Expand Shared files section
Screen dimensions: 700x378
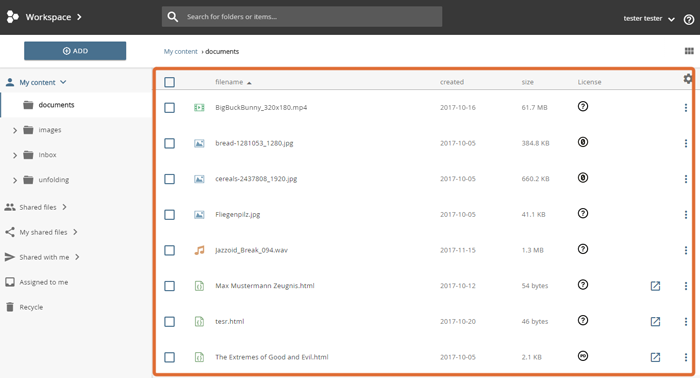(65, 207)
